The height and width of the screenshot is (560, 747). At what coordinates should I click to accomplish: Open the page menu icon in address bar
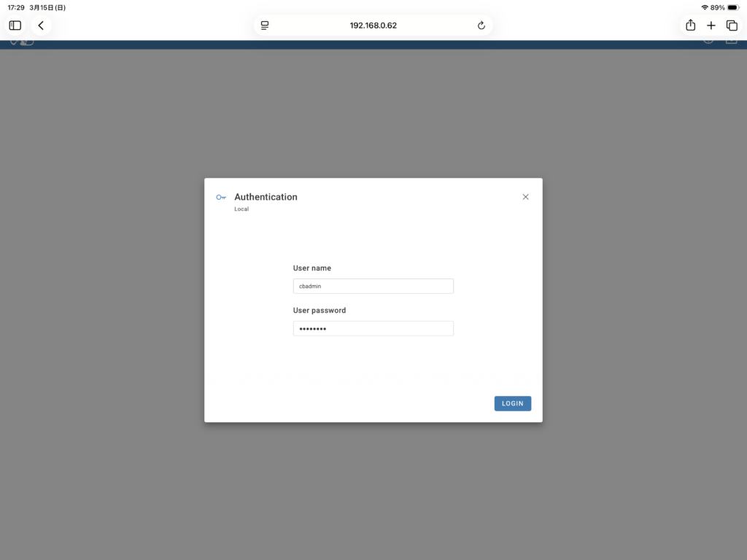tap(265, 26)
